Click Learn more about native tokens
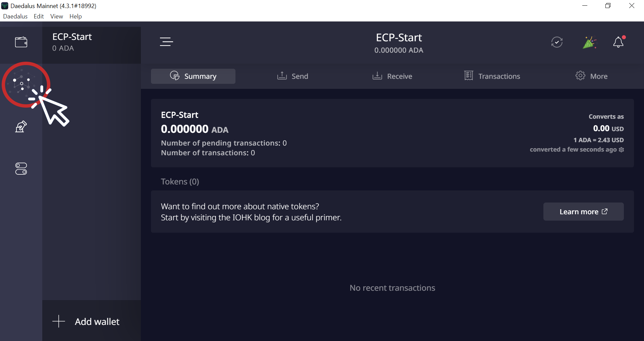Image resolution: width=644 pixels, height=341 pixels. coord(583,212)
